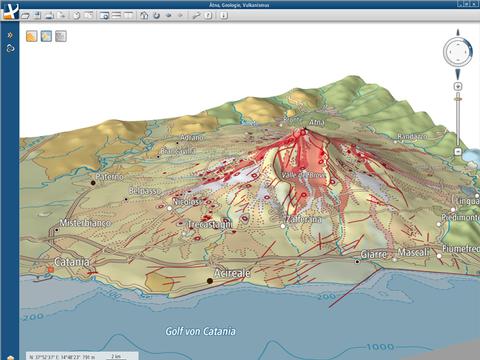Select the Acireale city marker on the map
Viewport: 480px width, 360px height.
tap(210, 281)
